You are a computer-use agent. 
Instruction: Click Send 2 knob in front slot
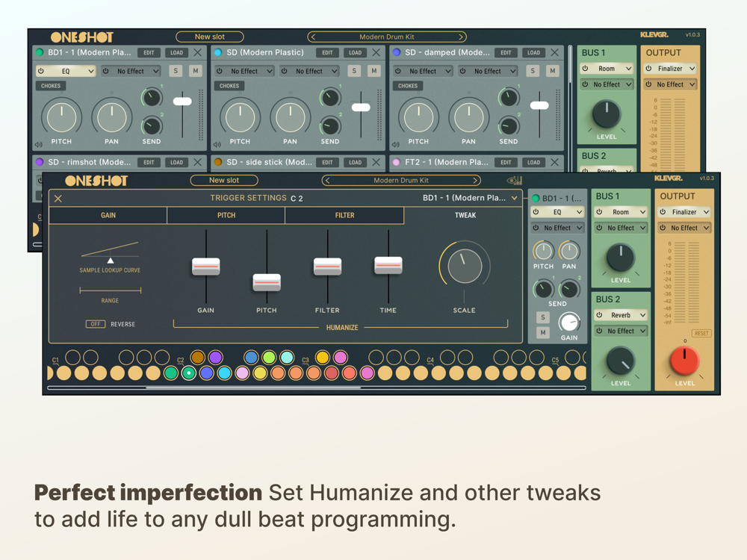pyautogui.click(x=568, y=288)
